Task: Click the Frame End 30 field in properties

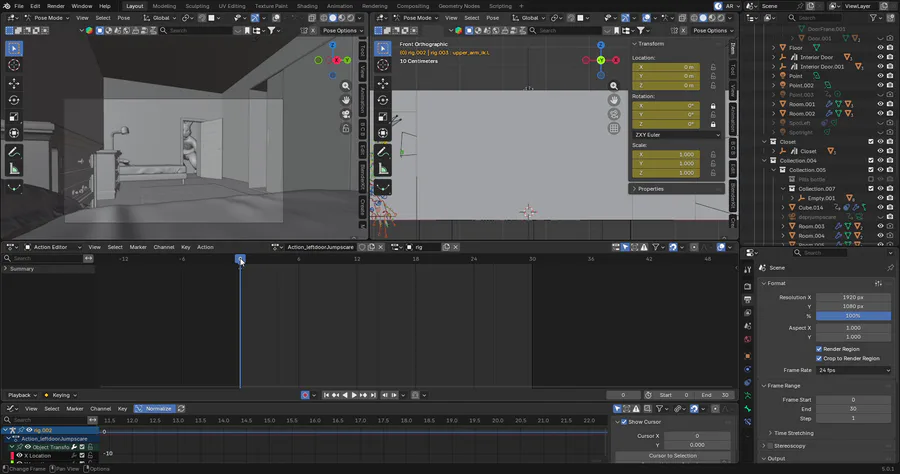Action: (854, 409)
